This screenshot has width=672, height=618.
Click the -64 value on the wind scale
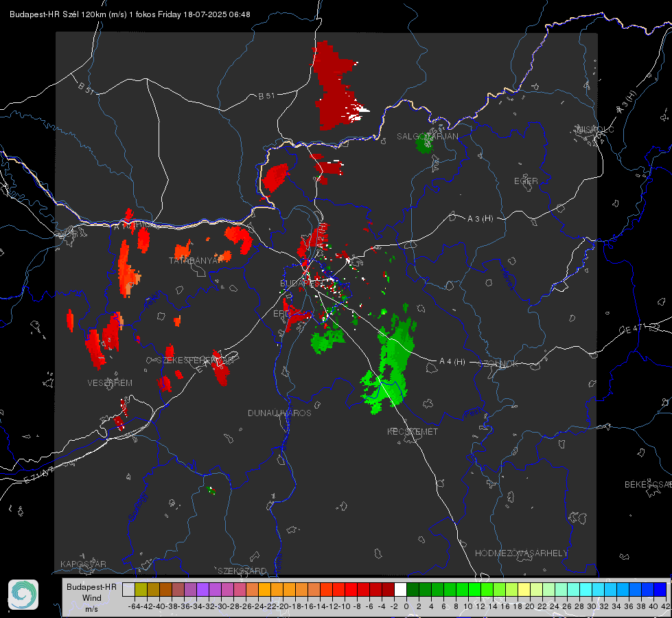coord(134,606)
